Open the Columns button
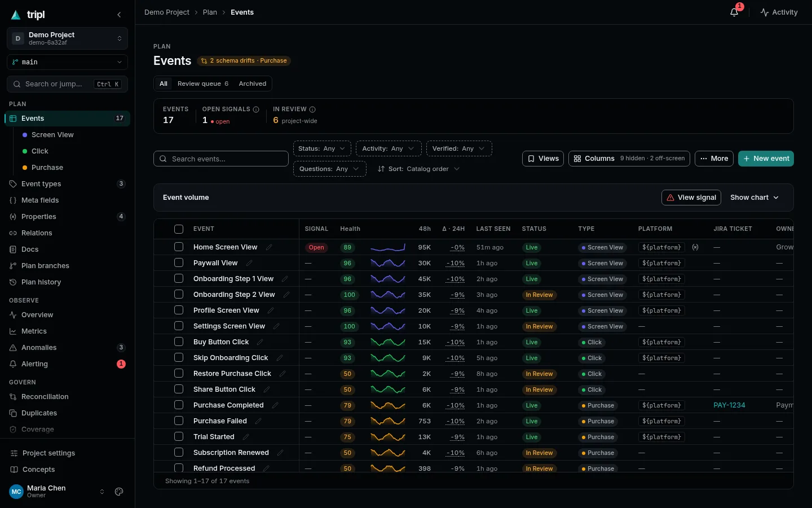This screenshot has height=508, width=812. pyautogui.click(x=629, y=159)
